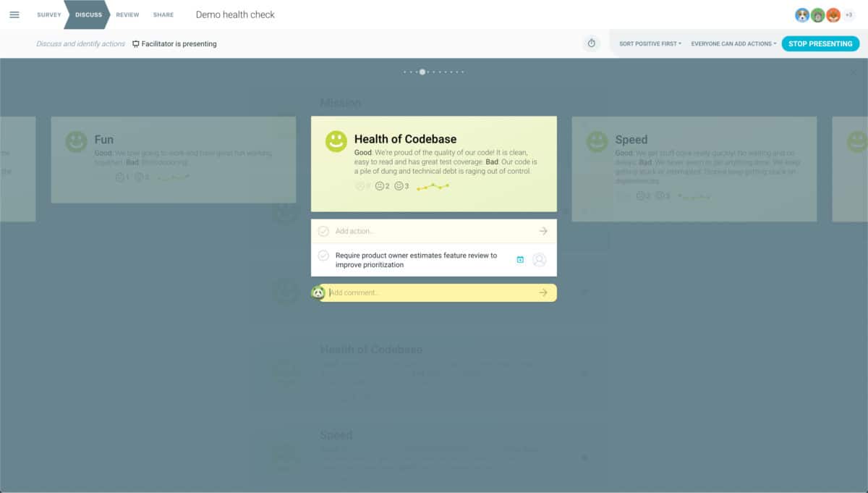Click the timer stopwatch icon

tap(591, 43)
